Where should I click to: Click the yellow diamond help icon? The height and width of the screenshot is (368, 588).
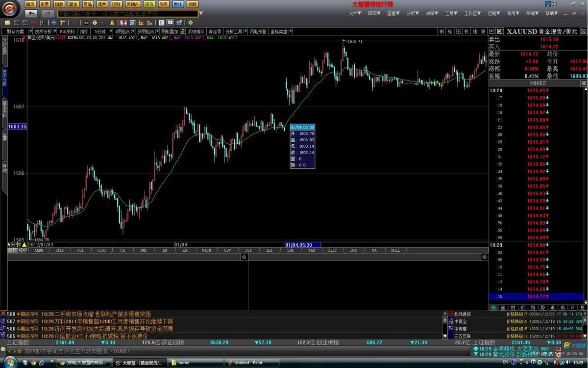pos(190,23)
